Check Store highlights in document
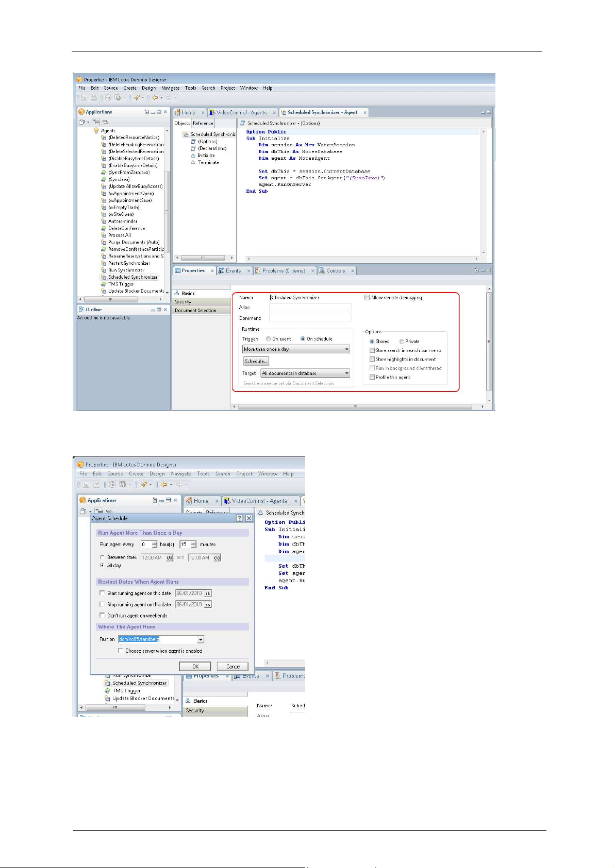Image resolution: width=614 pixels, height=868 pixels. (372, 360)
